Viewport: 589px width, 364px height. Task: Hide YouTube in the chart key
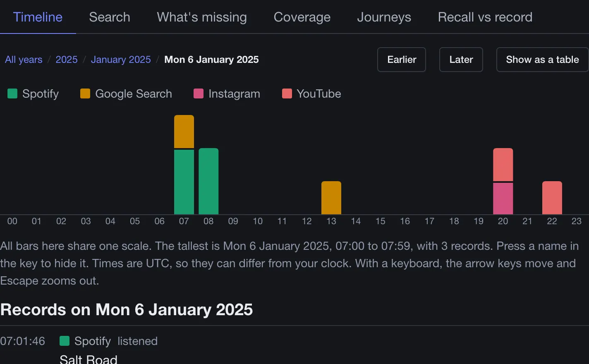pos(311,94)
